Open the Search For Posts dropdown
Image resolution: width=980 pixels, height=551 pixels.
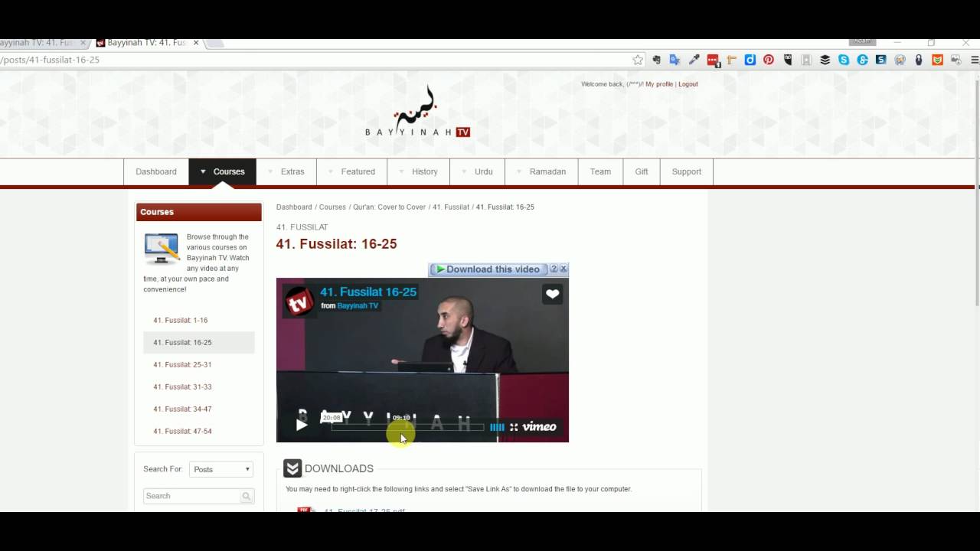click(220, 469)
